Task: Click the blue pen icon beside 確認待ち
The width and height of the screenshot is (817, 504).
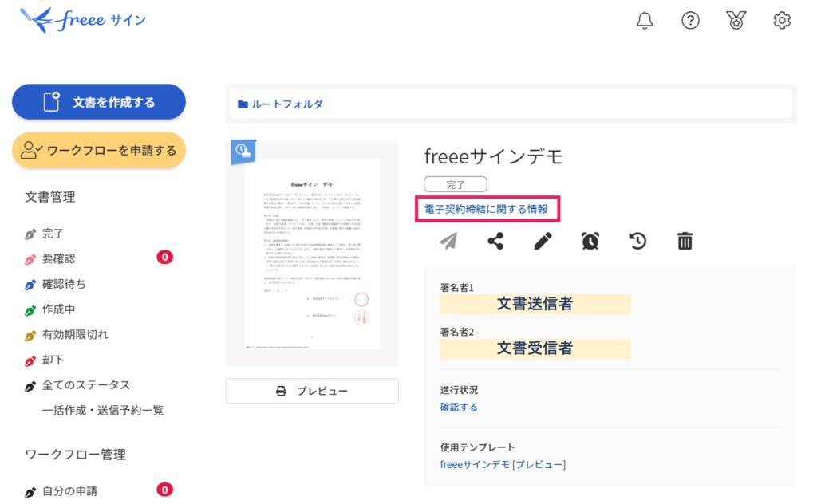Action: click(x=30, y=285)
